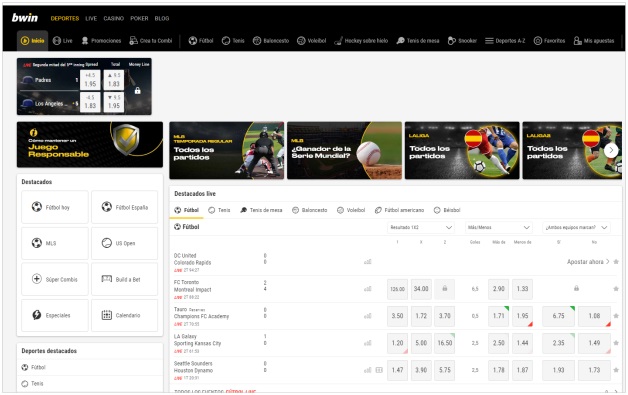Viewport: 628px width, 395px height.
Task: Open Build a Bet tile
Action: tap(125, 279)
